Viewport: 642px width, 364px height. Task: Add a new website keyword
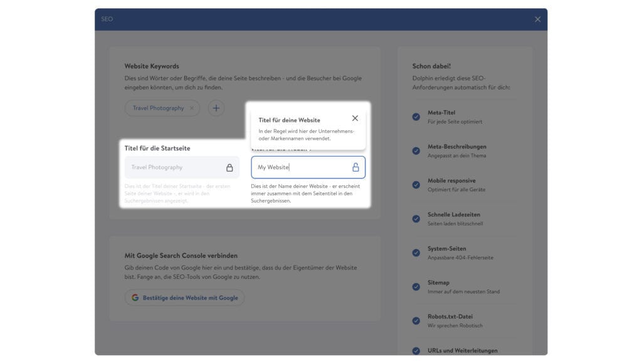point(216,108)
